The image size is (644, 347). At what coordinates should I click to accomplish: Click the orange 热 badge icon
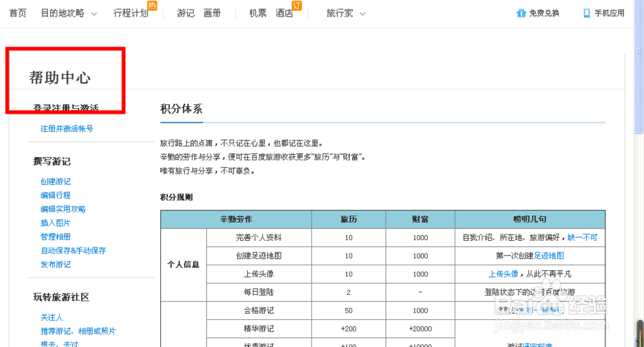(x=153, y=5)
